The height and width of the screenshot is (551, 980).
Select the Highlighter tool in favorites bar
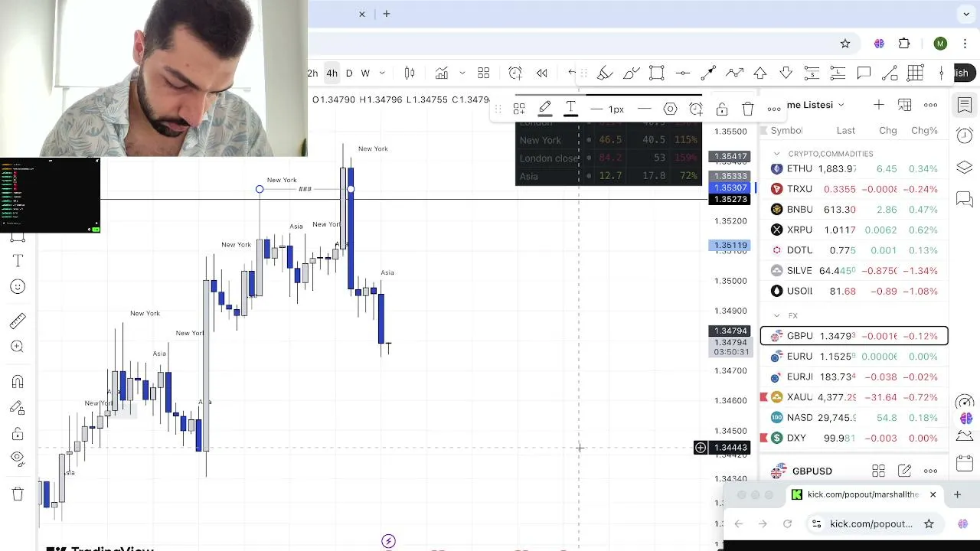(605, 73)
